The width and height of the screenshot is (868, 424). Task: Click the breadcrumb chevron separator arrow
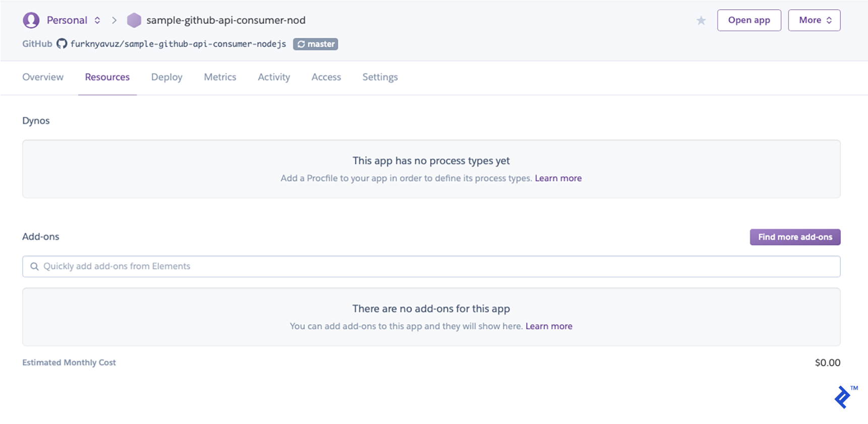[x=114, y=20]
